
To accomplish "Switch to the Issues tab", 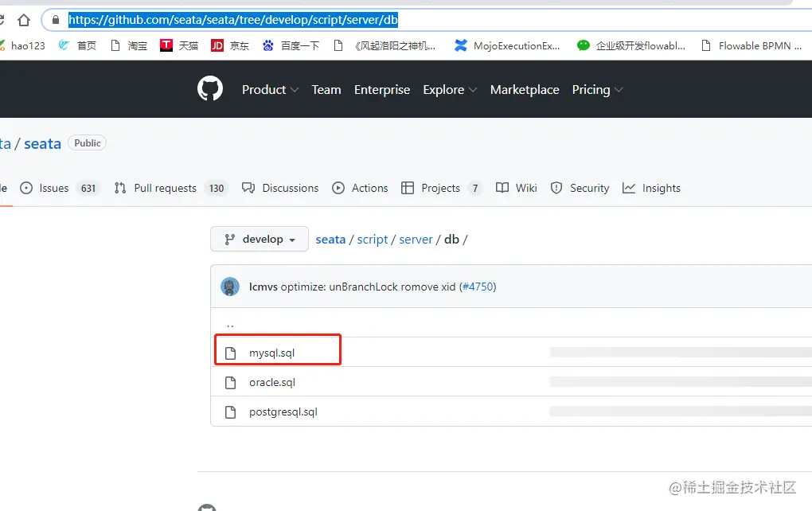I will point(58,188).
